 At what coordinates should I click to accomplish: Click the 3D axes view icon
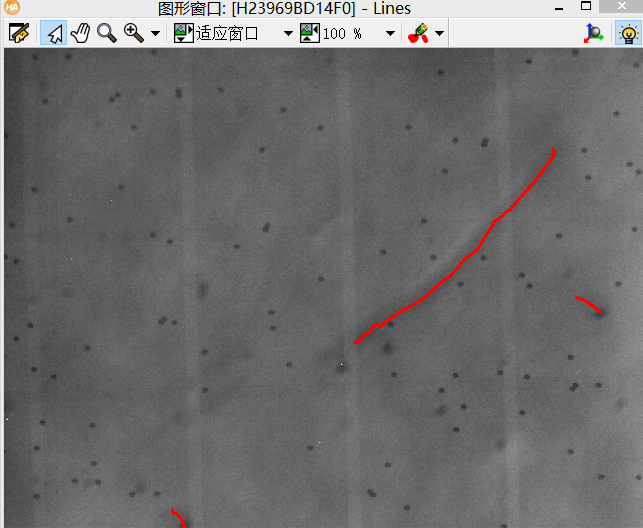pyautogui.click(x=594, y=33)
